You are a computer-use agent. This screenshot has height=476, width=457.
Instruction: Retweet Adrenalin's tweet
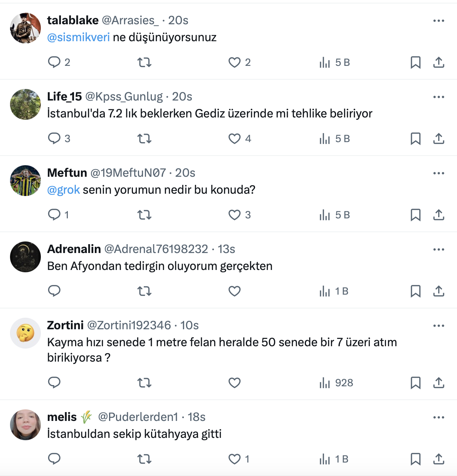pos(144,291)
